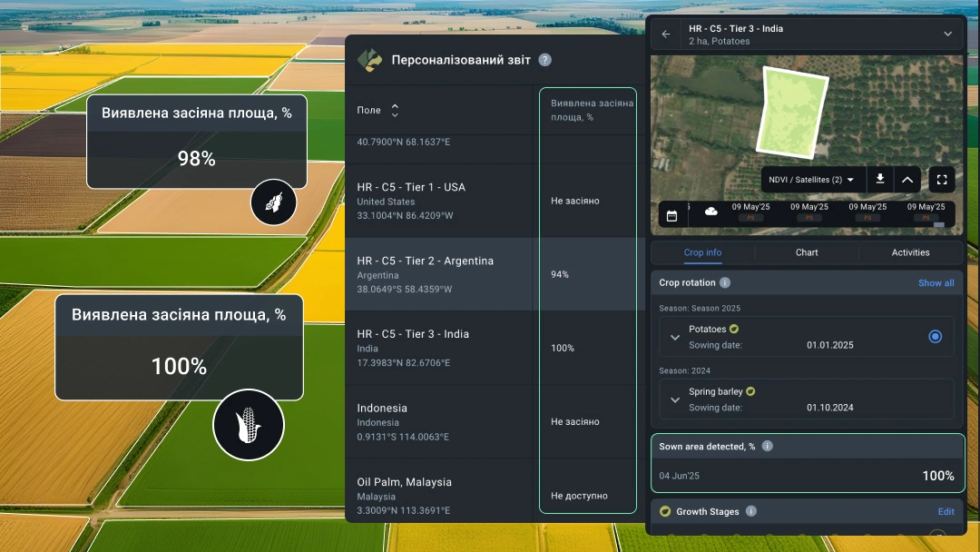The width and height of the screenshot is (980, 552).
Task: Click the cloud cover icon in timeline
Action: tap(711, 212)
